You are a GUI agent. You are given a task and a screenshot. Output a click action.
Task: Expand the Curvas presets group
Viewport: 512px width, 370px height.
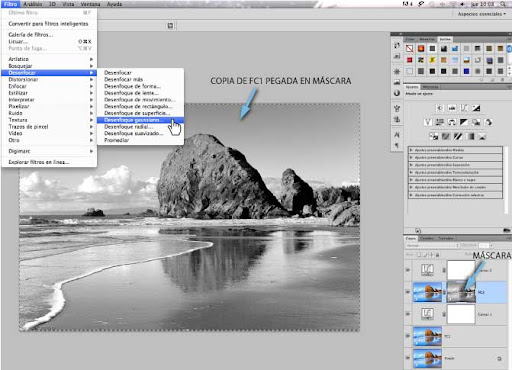(411, 157)
